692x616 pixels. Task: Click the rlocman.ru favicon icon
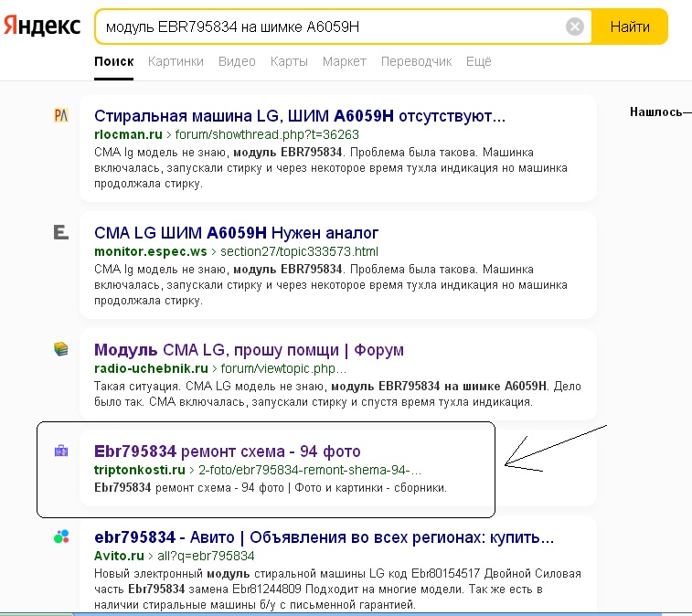61,115
